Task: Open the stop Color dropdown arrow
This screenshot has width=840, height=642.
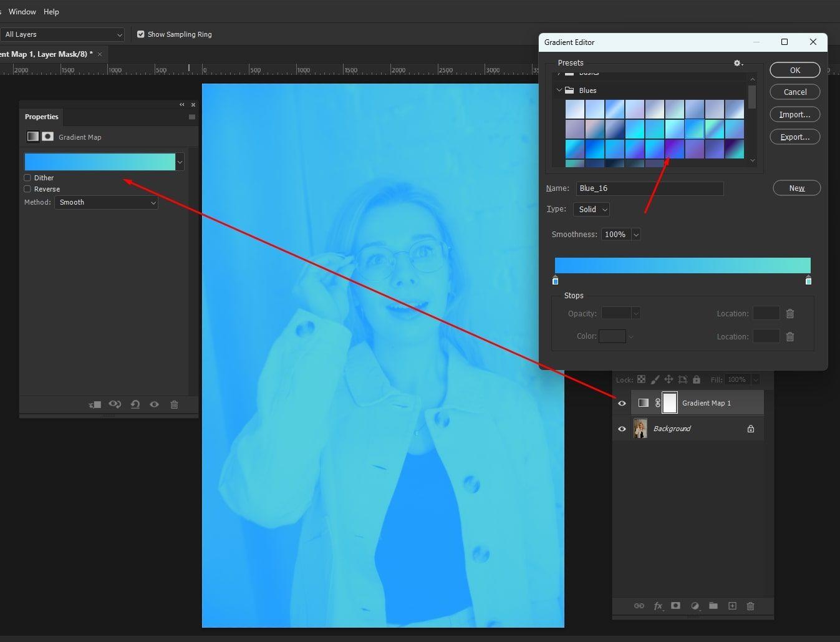Action: coord(630,337)
